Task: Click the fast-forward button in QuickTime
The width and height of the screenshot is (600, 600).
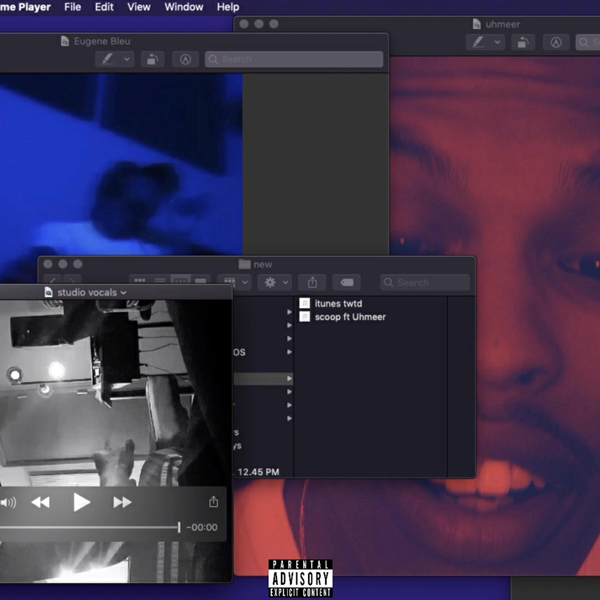Action: 122,502
